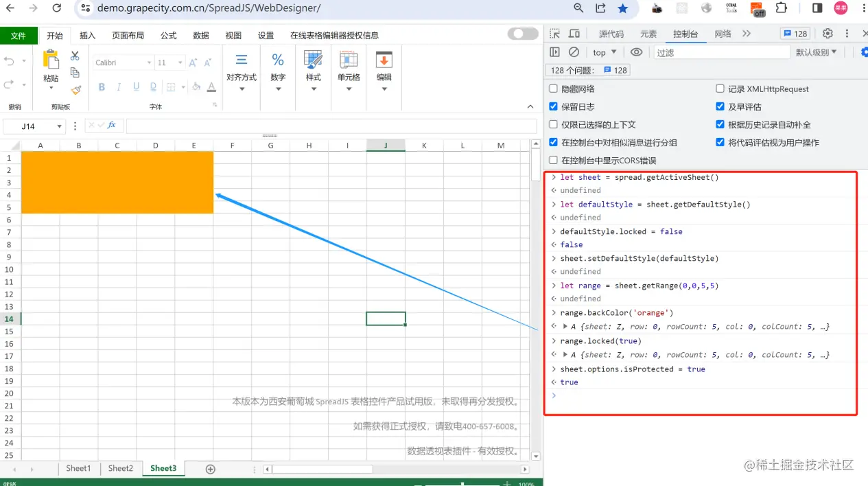The width and height of the screenshot is (868, 486).
Task: Expand the 对齐方式 alignment dropdown
Action: click(x=242, y=88)
